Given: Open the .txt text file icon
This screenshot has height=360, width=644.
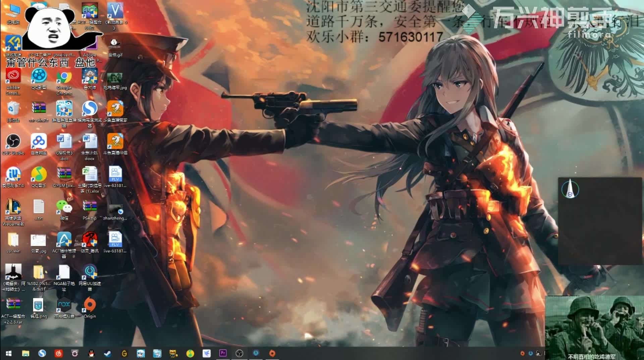Looking at the screenshot, I should (39, 210).
